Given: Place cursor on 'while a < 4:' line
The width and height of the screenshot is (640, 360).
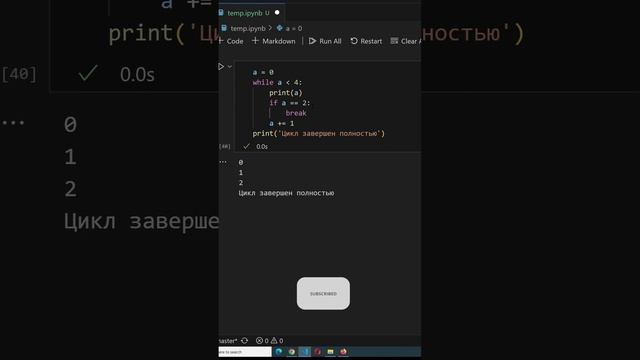Looking at the screenshot, I should 277,82.
